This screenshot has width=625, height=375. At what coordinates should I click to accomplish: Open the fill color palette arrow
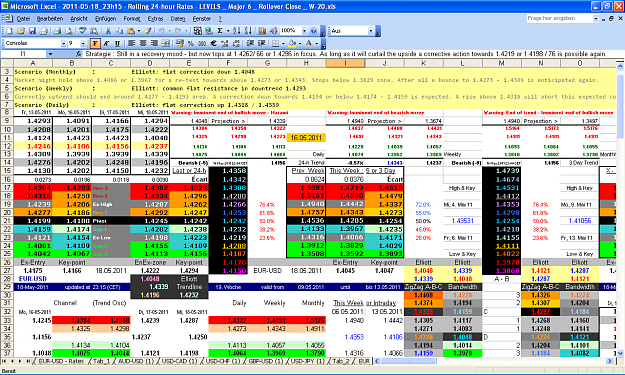pos(300,43)
